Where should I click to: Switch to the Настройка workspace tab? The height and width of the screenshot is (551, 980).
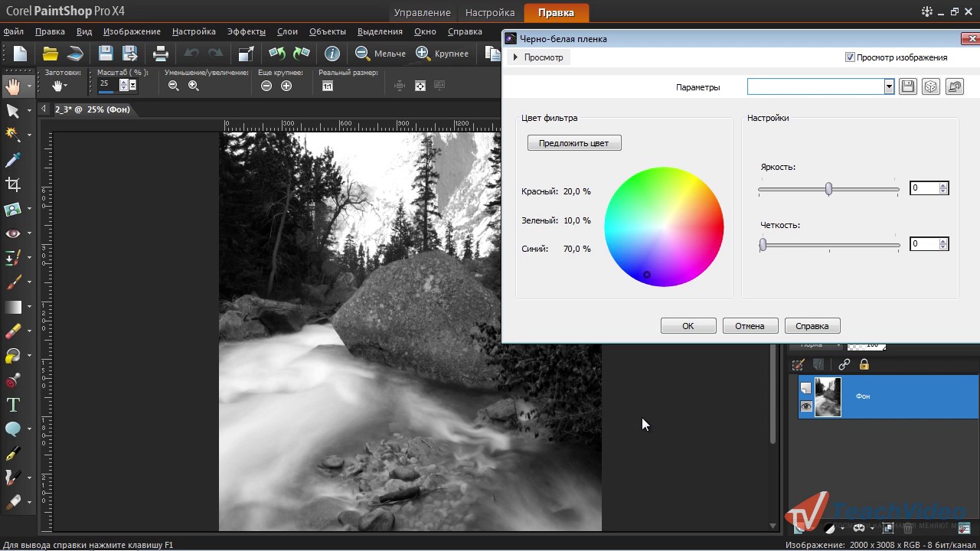(490, 12)
